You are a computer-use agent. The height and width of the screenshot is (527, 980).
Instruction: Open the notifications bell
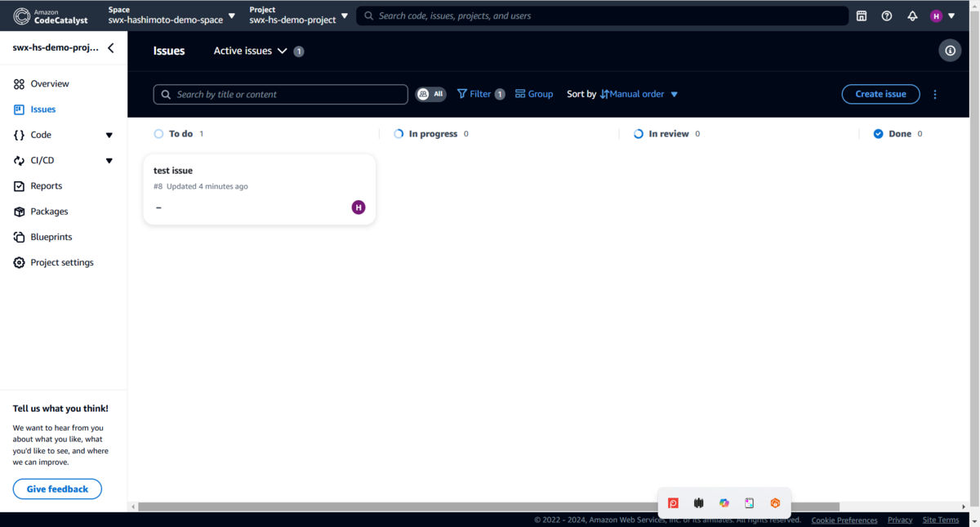(x=912, y=16)
